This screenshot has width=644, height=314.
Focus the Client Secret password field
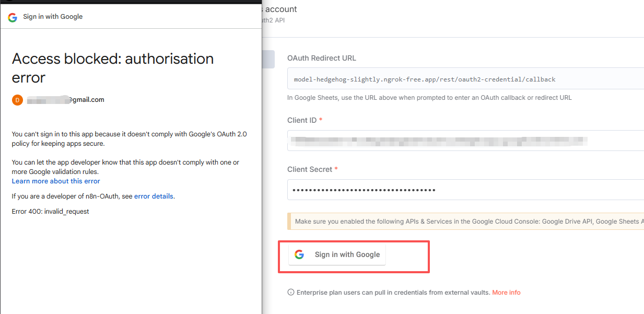pos(465,190)
